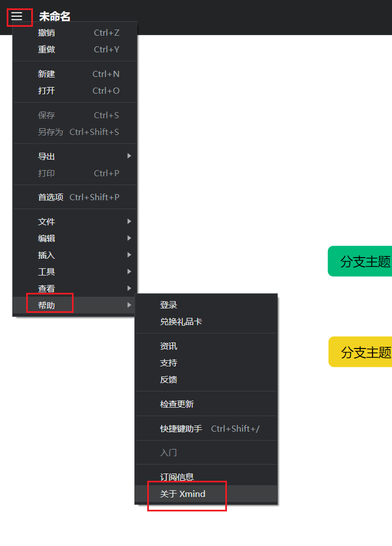Expand the 查看 submenu

(75, 288)
